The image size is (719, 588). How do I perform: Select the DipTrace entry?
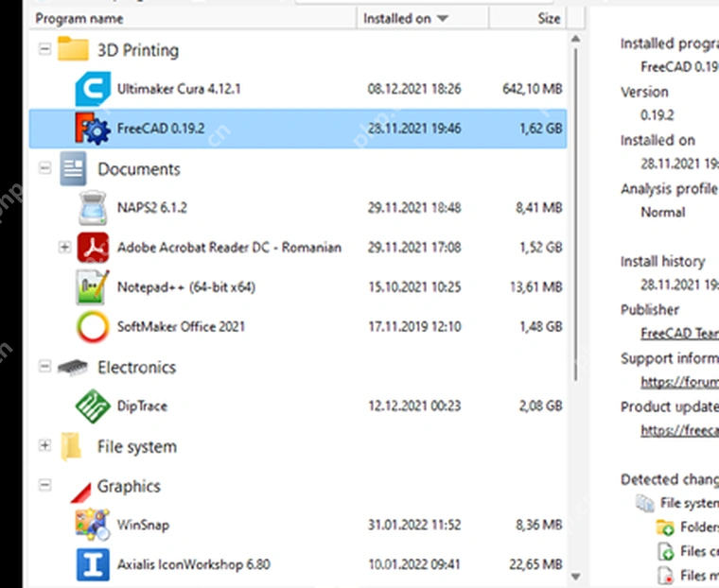point(298,406)
